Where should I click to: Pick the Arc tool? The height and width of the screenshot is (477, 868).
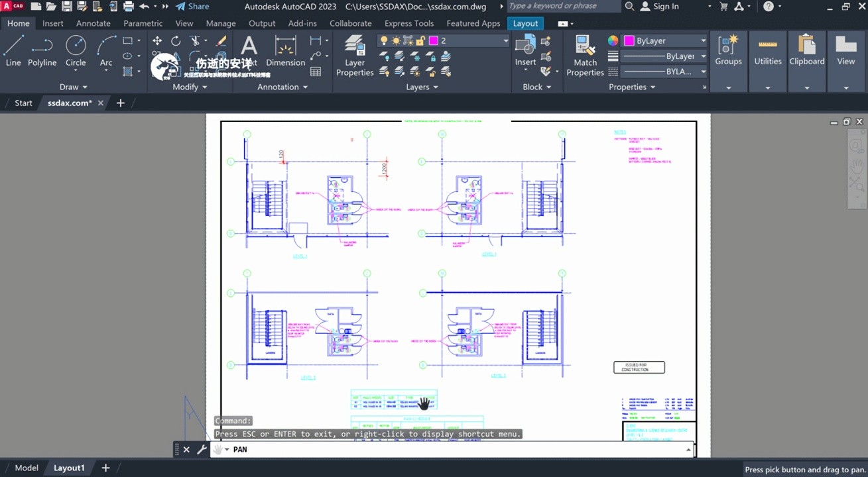pyautogui.click(x=106, y=51)
